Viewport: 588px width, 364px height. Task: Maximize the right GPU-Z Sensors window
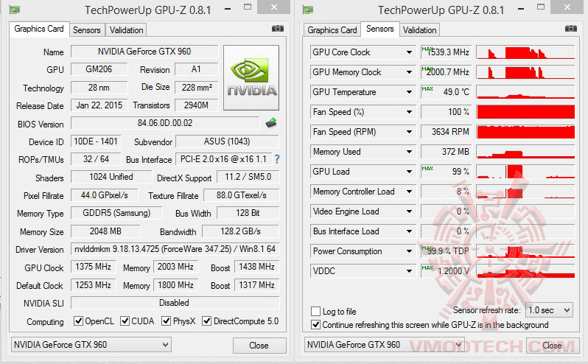pyautogui.click(x=540, y=7)
